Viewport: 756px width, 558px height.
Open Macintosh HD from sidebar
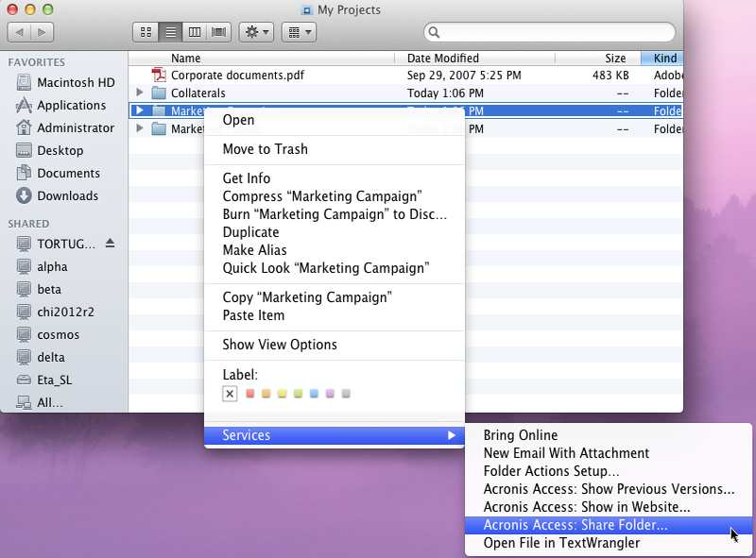point(76,82)
